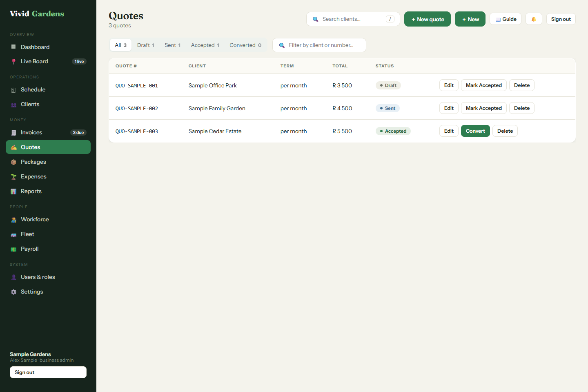The width and height of the screenshot is (588, 392).
Task: Click the Payroll money icon
Action: 13,249
